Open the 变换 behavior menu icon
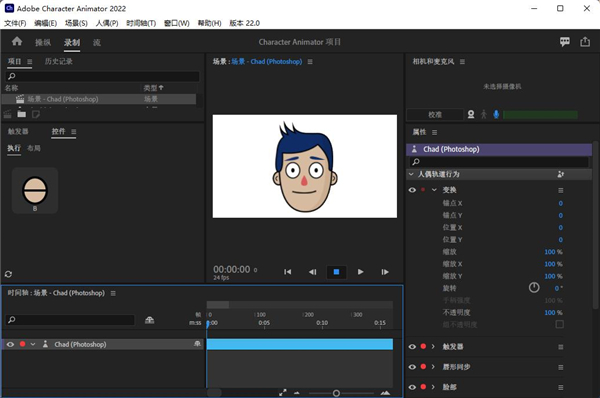600x398 pixels. pos(561,190)
